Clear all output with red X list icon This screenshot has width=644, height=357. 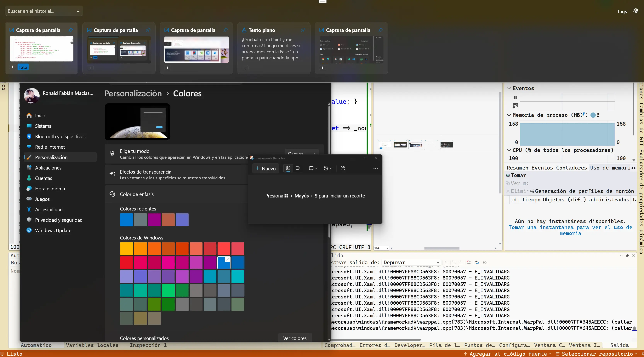coord(469,262)
